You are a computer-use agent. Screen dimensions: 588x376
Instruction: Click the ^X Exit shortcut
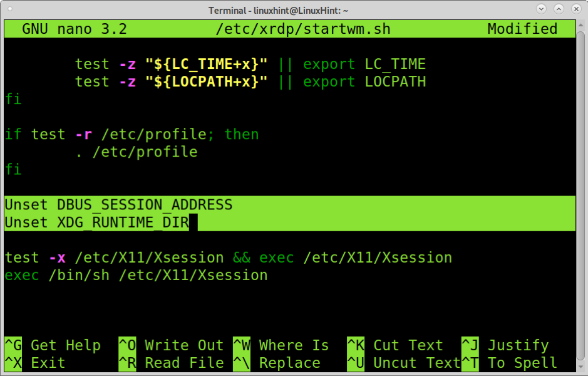click(35, 363)
